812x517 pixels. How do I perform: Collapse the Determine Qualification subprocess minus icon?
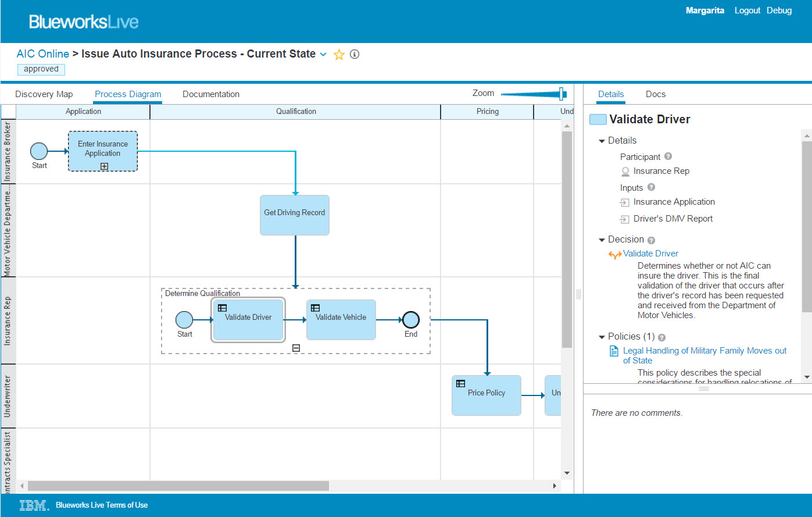296,348
